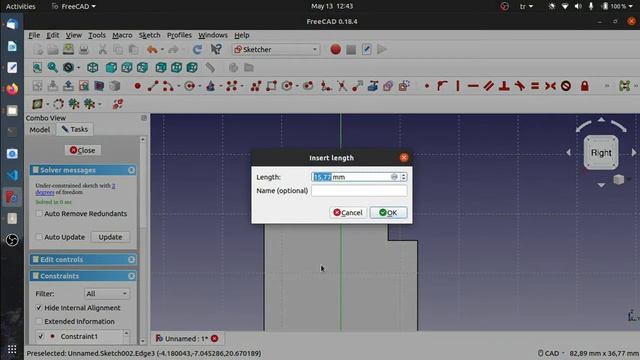Apply the Perpendicular constraint

point(504,86)
